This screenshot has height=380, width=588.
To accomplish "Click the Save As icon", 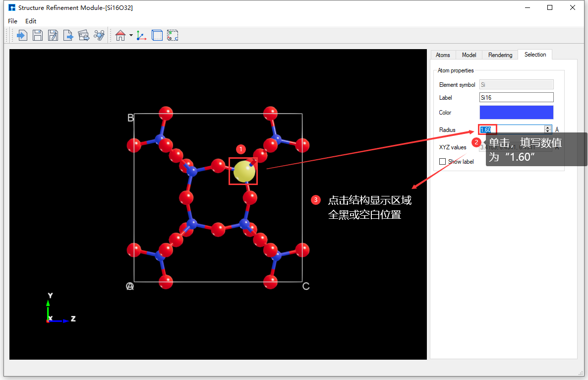I will 53,35.
